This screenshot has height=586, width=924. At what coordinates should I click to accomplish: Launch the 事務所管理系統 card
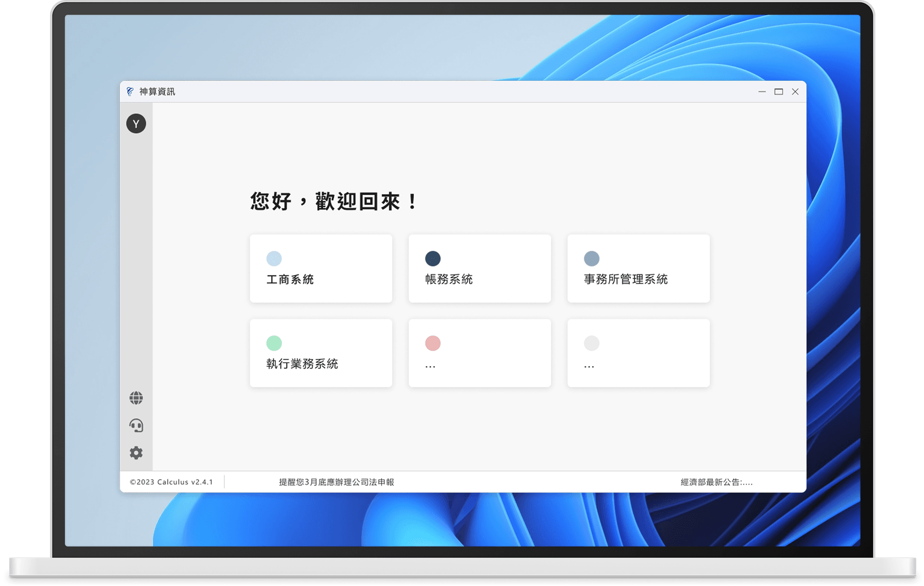[x=639, y=279]
